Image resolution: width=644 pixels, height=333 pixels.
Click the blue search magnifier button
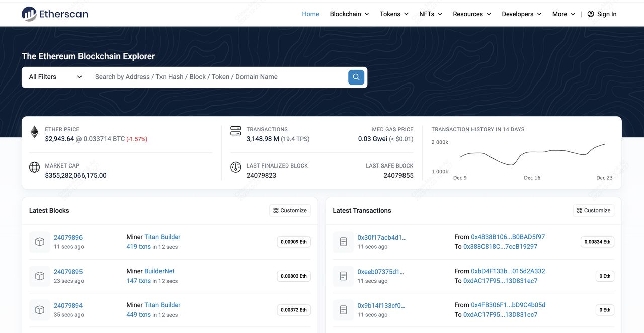[356, 77]
